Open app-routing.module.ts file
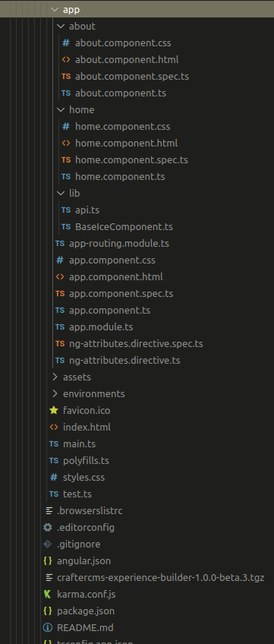This screenshot has height=644, width=274. pyautogui.click(x=119, y=244)
